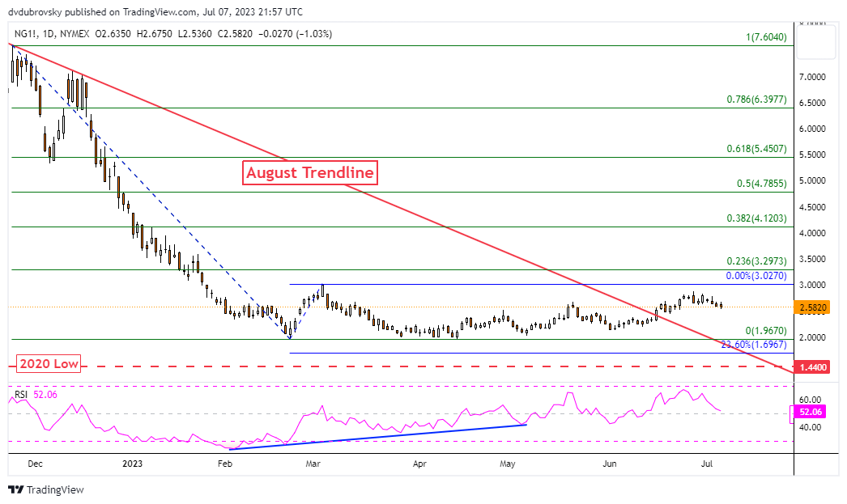Click the 0.236(3.2973) Fibonacci label
Image resolution: width=847 pixels, height=504 pixels.
pos(757,261)
